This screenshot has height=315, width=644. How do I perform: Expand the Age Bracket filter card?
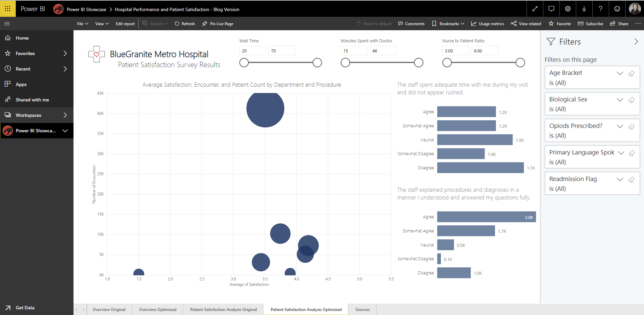click(x=620, y=73)
